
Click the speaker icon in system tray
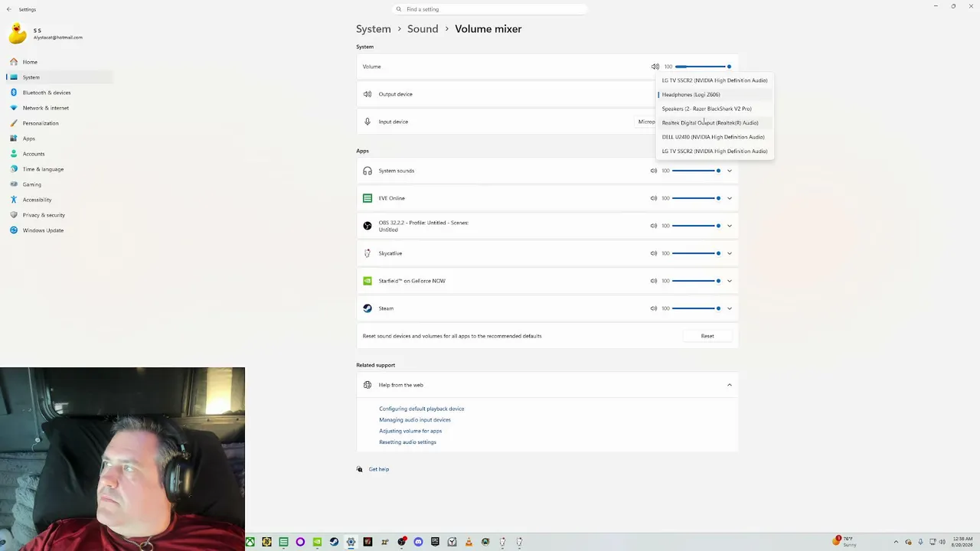[x=942, y=542]
